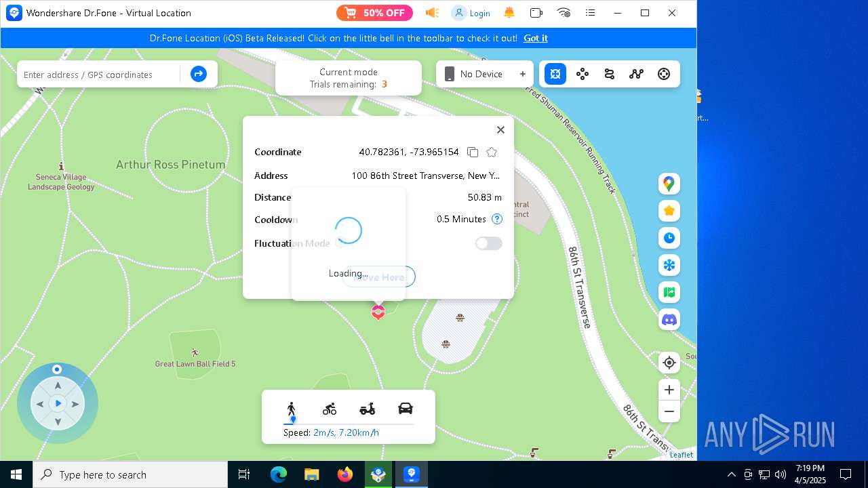868x488 pixels.
Task: Click joystick down arrow
Action: coord(58,422)
